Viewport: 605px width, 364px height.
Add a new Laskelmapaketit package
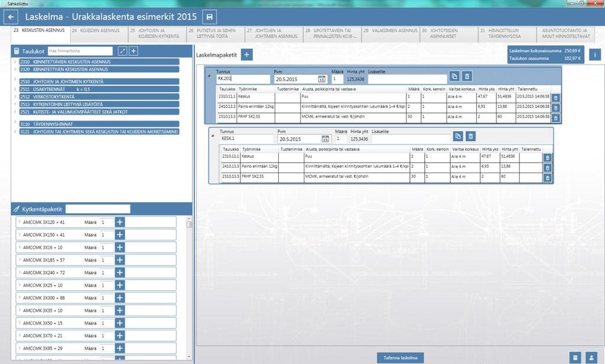point(246,55)
